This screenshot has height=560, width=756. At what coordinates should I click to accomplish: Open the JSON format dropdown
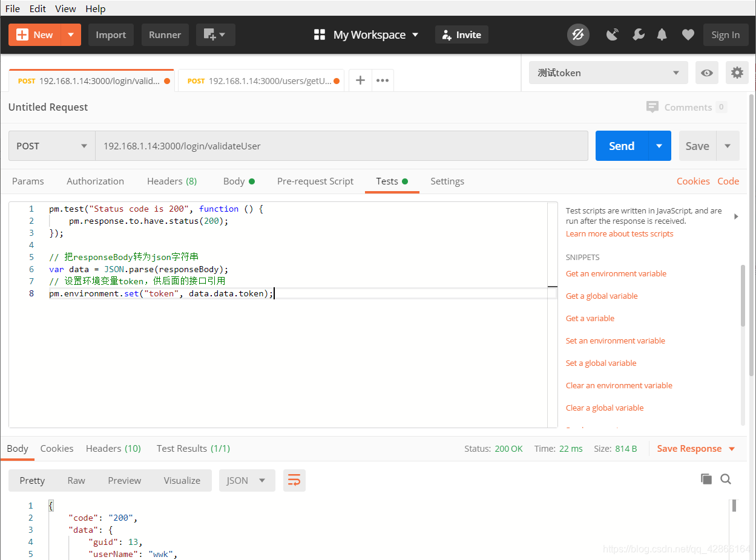point(247,480)
